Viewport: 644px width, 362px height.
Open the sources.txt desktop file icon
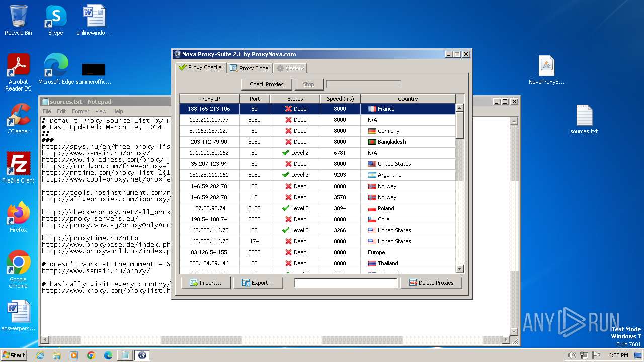click(x=584, y=120)
